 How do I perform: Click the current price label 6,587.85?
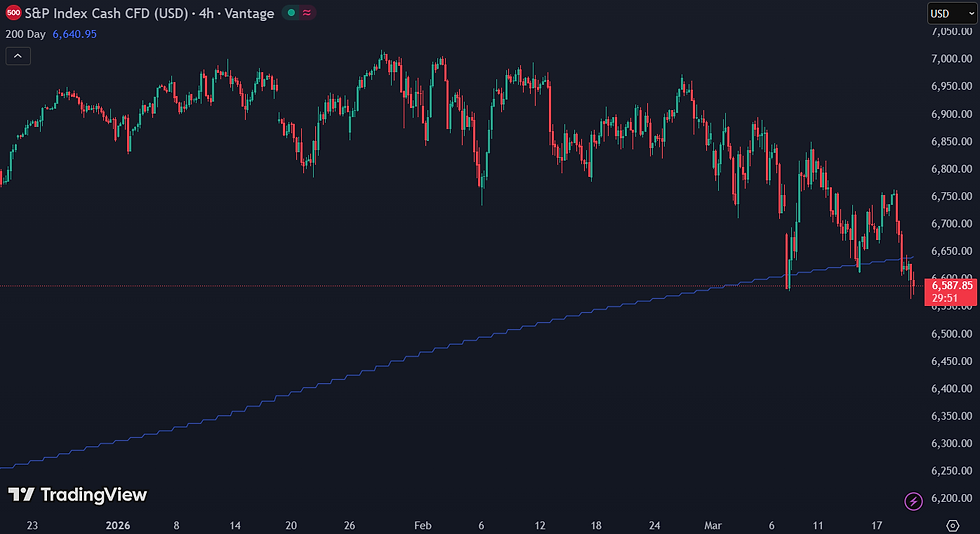[952, 286]
